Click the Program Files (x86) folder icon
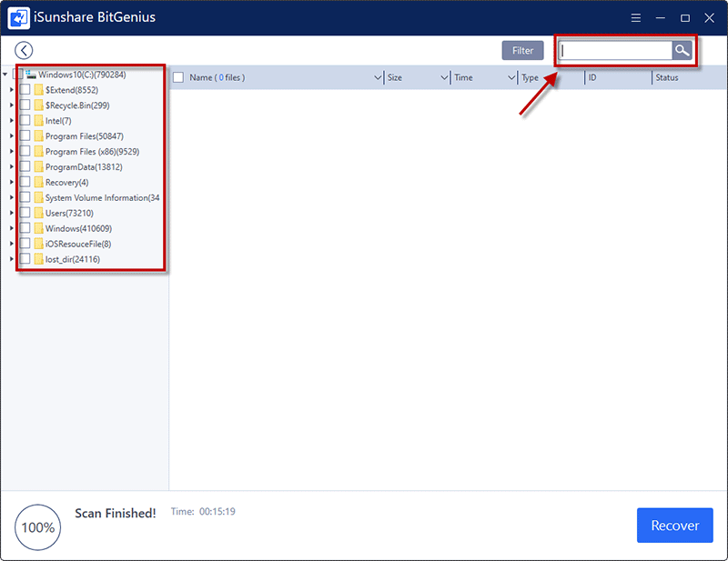The image size is (728, 561). tap(38, 151)
